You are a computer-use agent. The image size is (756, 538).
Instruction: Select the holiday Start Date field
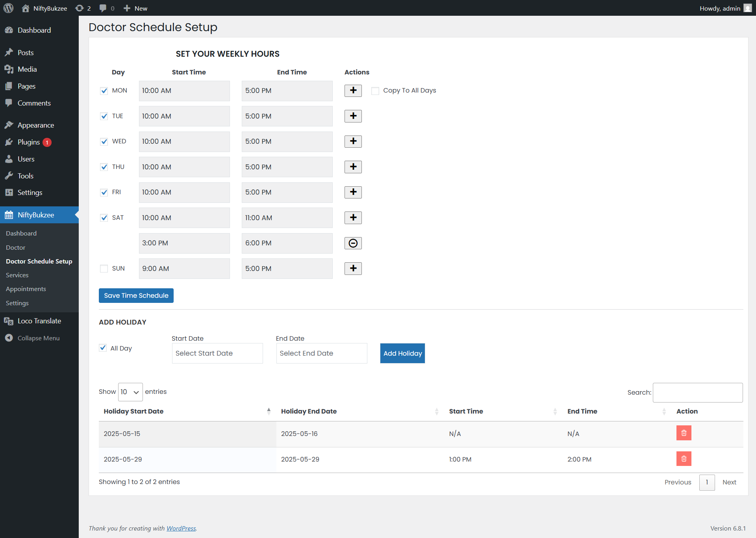[217, 353]
